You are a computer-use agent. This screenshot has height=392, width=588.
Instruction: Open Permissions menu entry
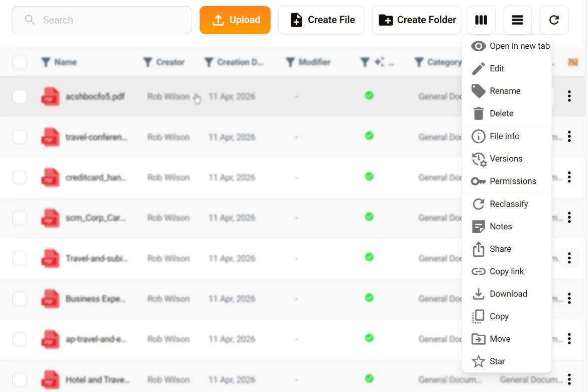(x=507, y=181)
